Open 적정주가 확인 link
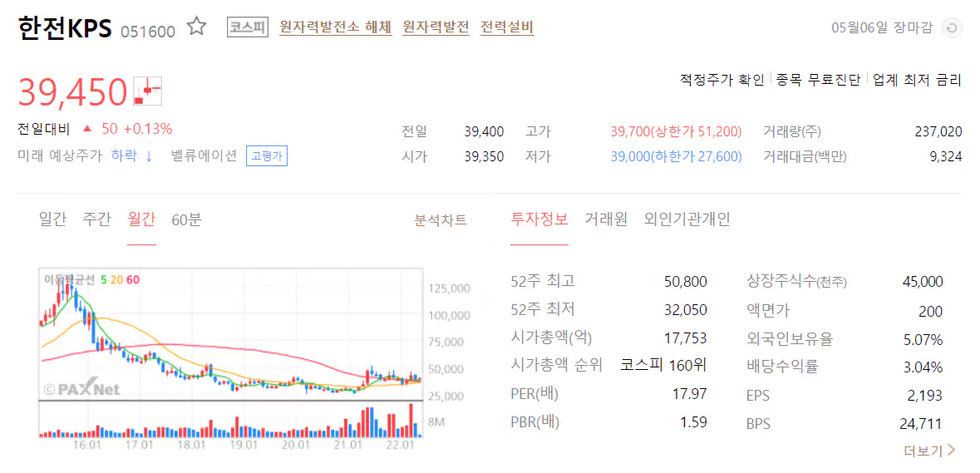 pyautogui.click(x=721, y=79)
